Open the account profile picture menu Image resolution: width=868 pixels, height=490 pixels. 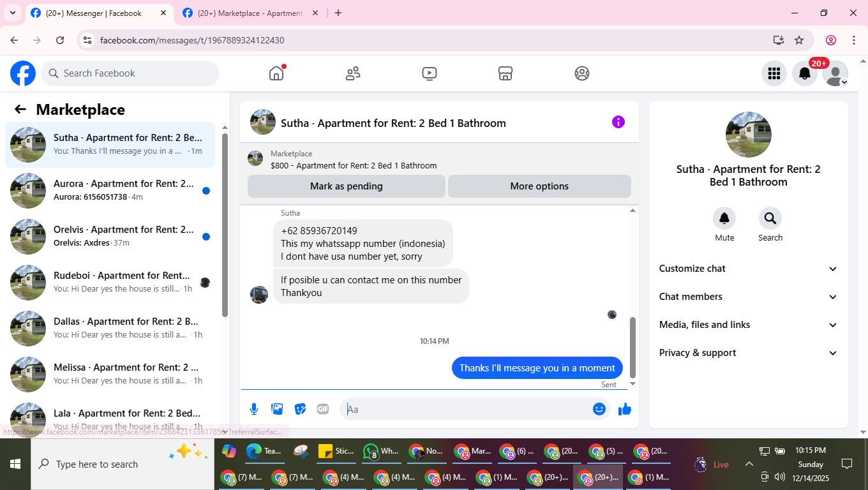click(835, 73)
